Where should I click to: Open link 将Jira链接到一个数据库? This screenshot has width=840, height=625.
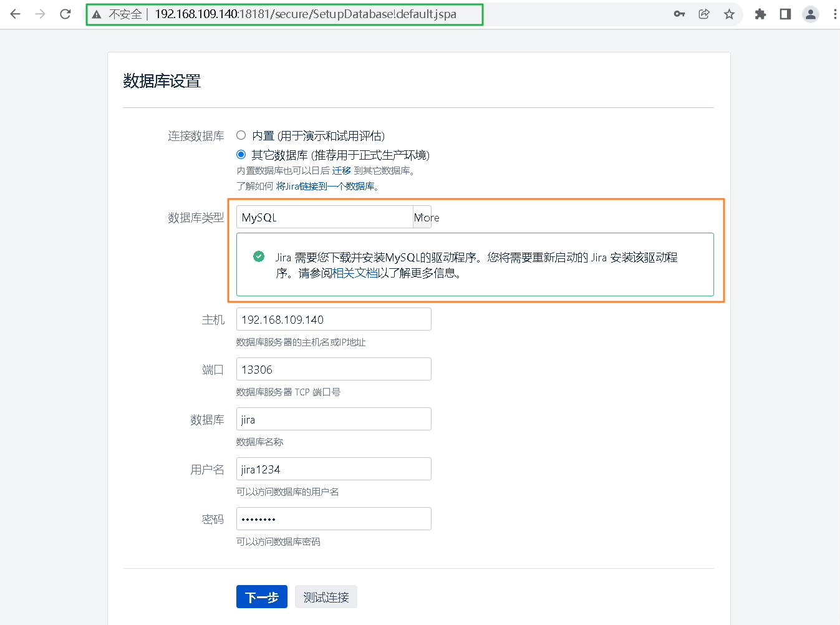(325, 186)
